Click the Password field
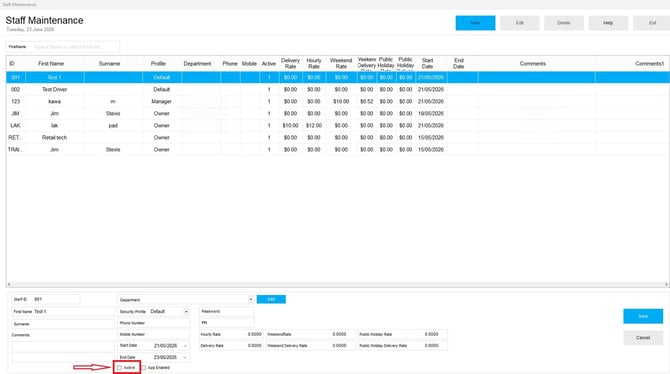 (x=226, y=312)
